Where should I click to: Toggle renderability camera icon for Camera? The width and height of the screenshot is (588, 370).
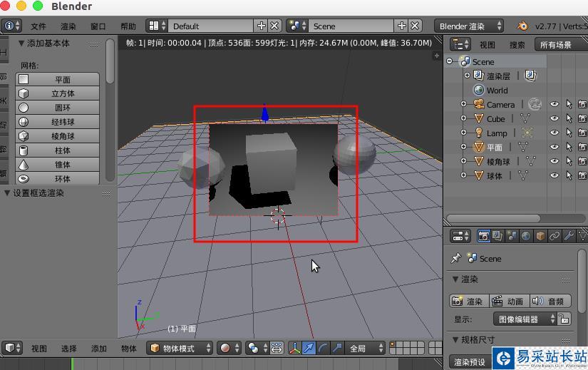582,104
